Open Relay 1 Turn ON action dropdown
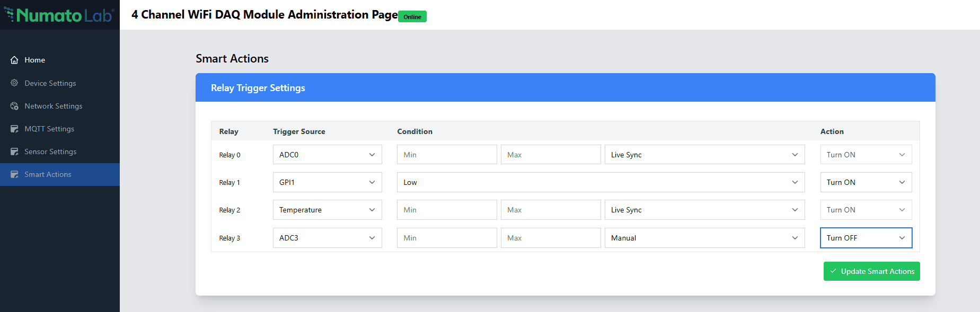 (866, 182)
